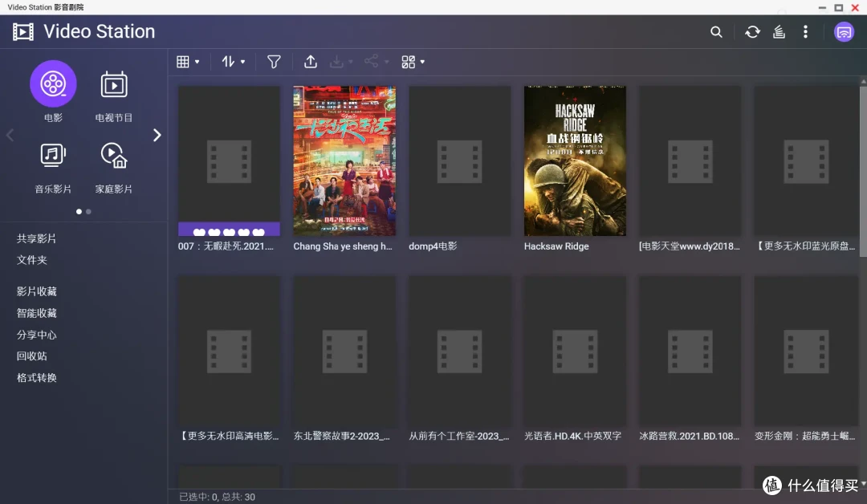Select the 冰路营救.2021 thumbnail
This screenshot has height=504, width=867.
[x=690, y=351]
